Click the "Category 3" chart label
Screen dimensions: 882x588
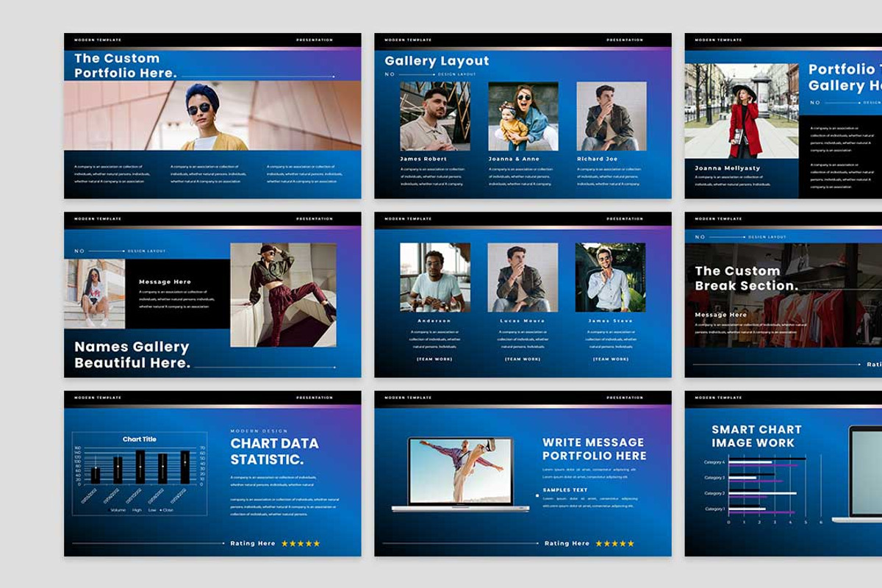point(714,478)
